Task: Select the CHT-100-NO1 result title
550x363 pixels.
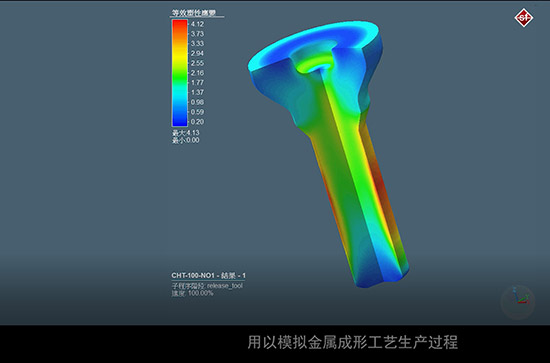Action: 209,276
